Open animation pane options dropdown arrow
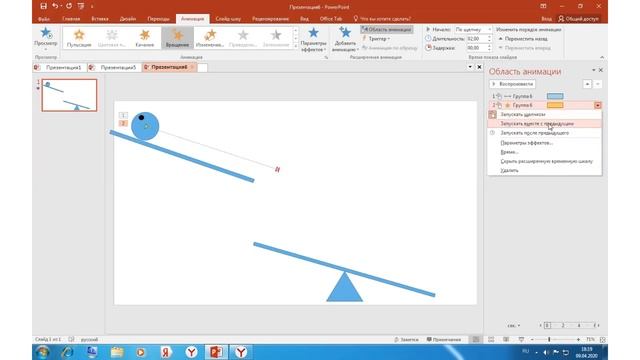640x360 pixels. [593, 70]
